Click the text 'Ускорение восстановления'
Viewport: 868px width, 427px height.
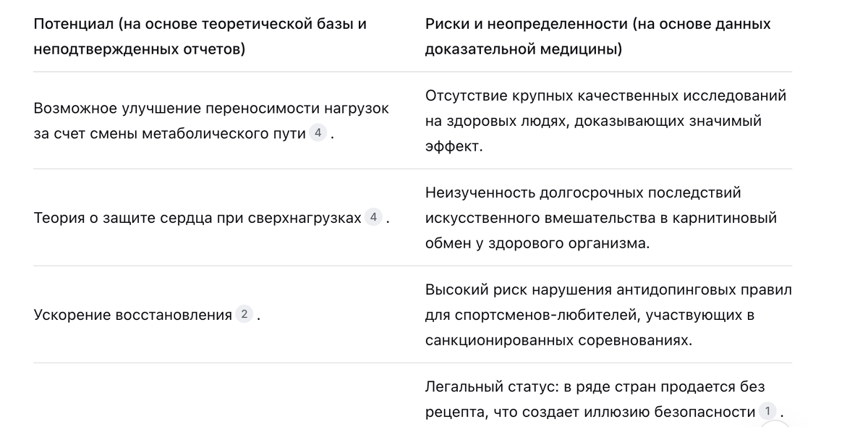[x=133, y=315]
